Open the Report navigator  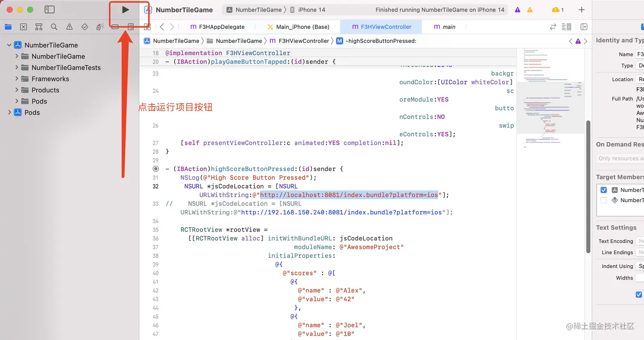click(x=131, y=27)
